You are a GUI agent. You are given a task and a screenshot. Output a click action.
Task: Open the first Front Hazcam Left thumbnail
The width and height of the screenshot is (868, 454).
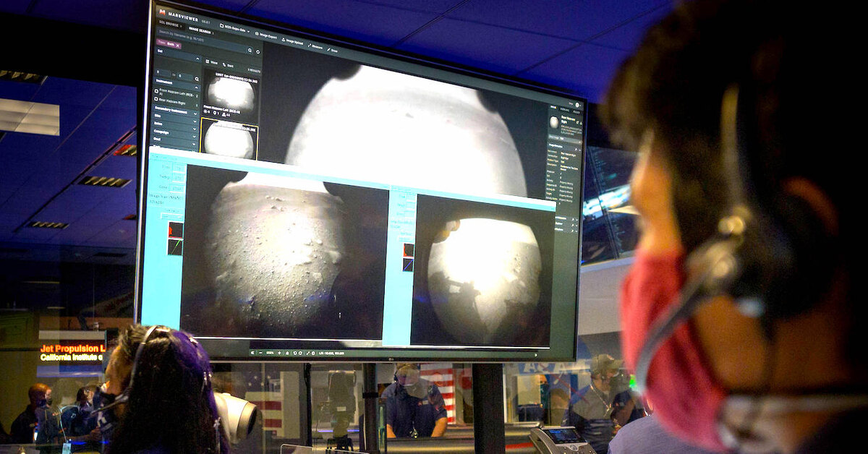pyautogui.click(x=230, y=92)
